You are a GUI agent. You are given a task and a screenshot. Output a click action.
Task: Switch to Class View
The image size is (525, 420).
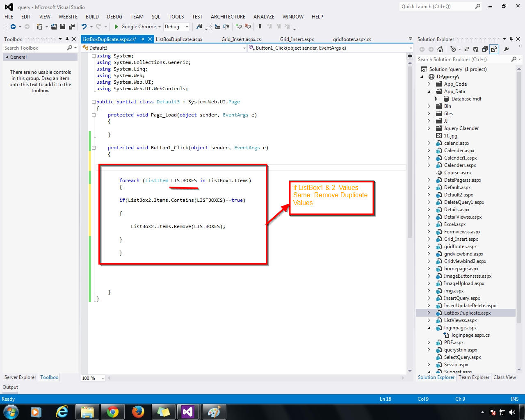tap(504, 377)
